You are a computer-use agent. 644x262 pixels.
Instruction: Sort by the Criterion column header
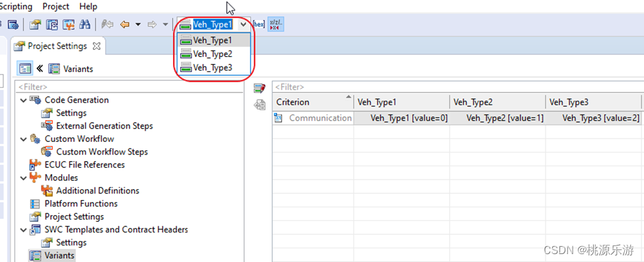312,102
